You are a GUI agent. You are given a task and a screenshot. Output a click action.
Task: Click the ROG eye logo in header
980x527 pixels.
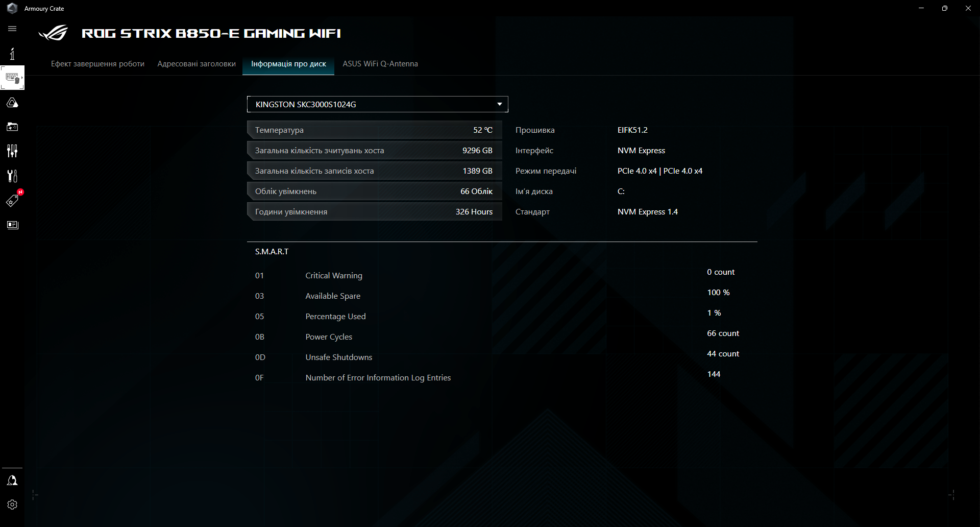tap(53, 33)
